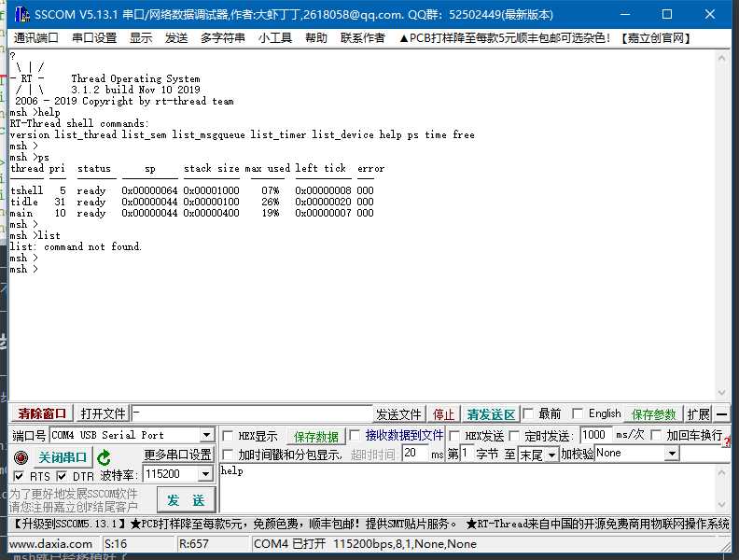Open the 联系作者 menu
The width and height of the screenshot is (739, 560).
363,37
